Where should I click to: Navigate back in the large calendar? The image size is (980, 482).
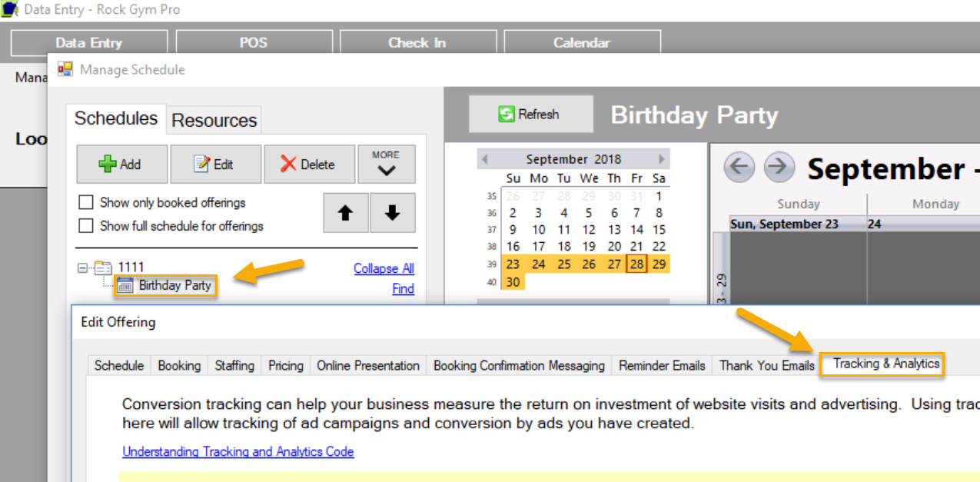(739, 167)
